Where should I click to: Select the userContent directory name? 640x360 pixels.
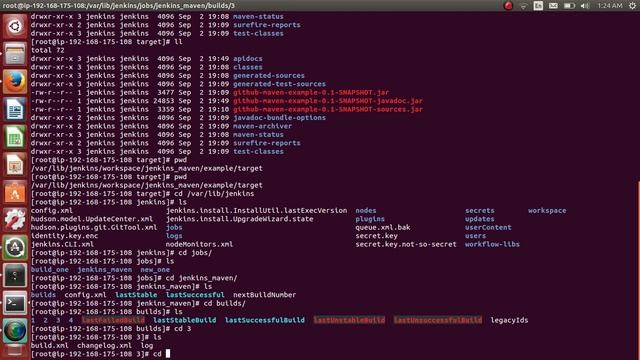click(488, 227)
